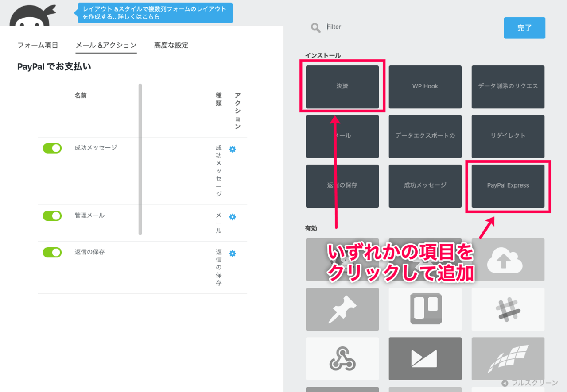This screenshot has width=567, height=392.
Task: Add the Campaign Monitor envelope tile
Action: tap(425, 359)
